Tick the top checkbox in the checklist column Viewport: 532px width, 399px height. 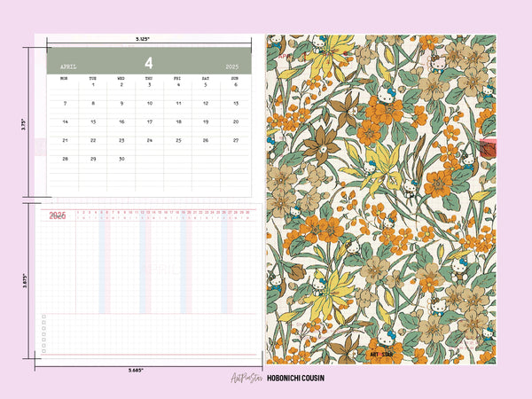(43, 316)
